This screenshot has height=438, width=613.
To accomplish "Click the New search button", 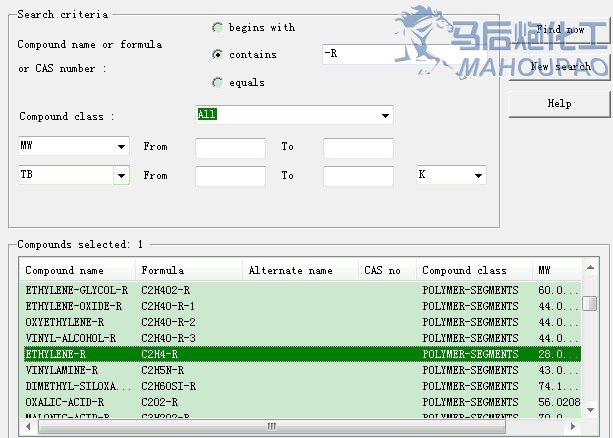I will coord(560,67).
